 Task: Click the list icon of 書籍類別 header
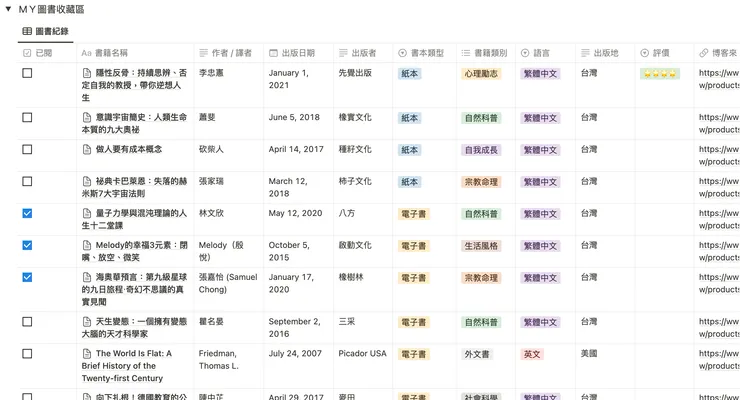click(x=465, y=53)
